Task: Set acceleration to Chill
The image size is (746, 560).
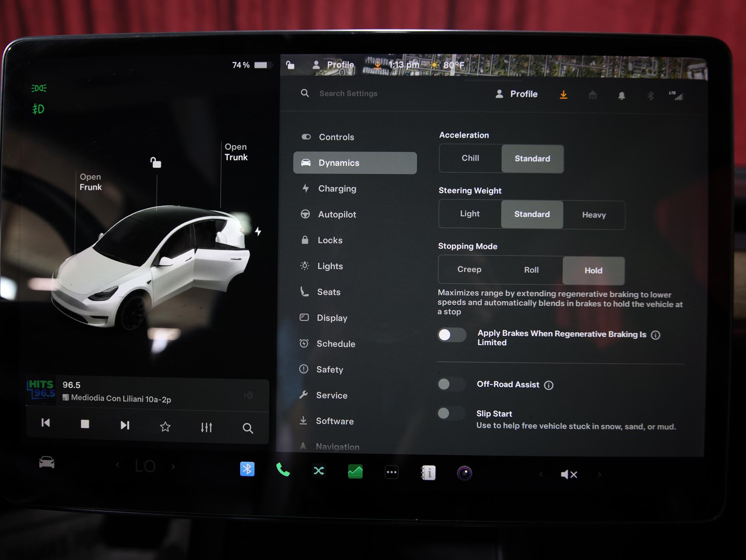Action: (x=470, y=158)
